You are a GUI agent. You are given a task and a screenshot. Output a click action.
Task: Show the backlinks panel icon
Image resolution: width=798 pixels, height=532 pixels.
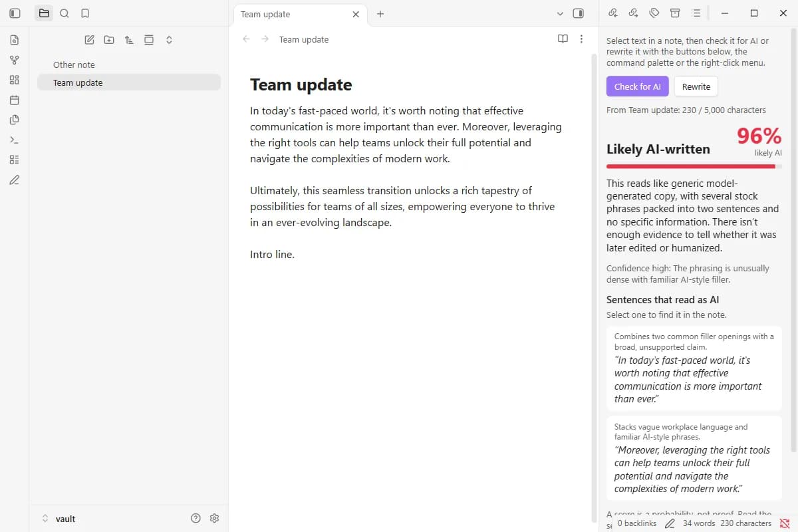613,13
